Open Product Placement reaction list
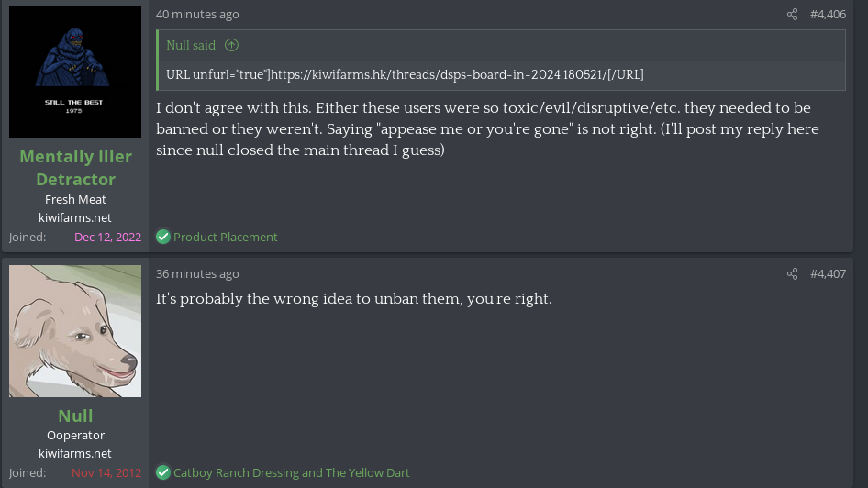 tap(226, 237)
